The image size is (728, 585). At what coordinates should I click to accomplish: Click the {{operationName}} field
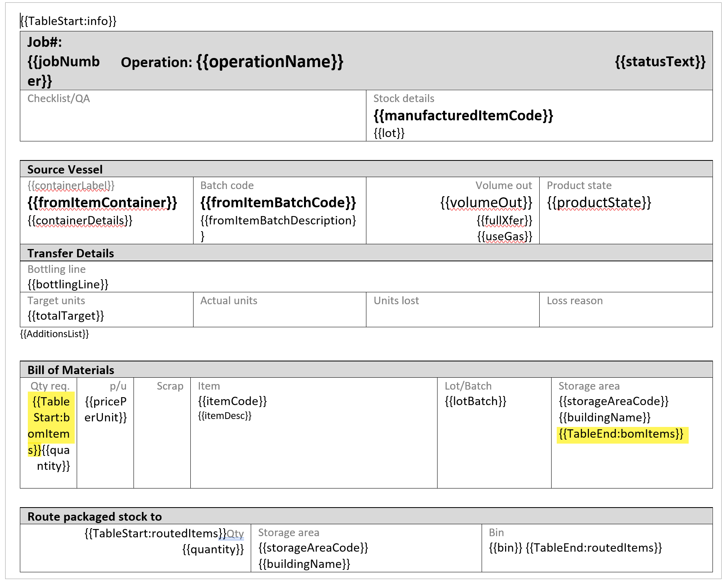(x=270, y=62)
